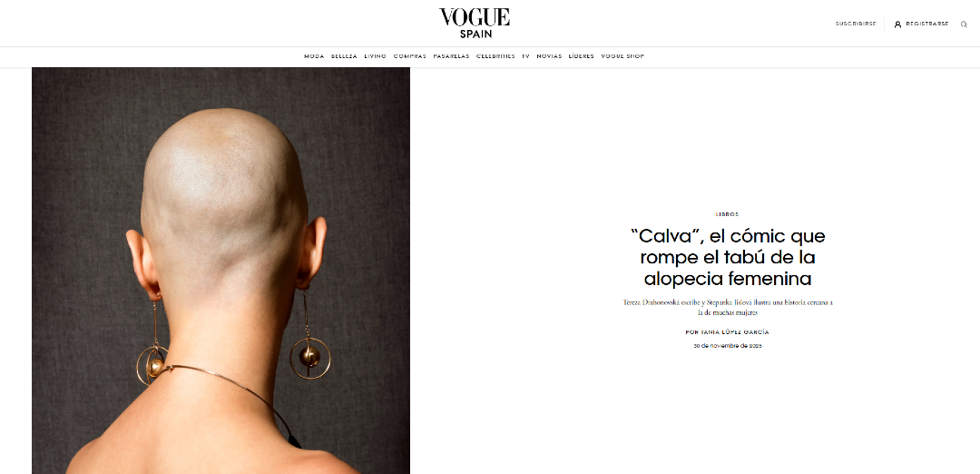Open the TV section
This screenshot has height=474, width=980.
[x=525, y=56]
